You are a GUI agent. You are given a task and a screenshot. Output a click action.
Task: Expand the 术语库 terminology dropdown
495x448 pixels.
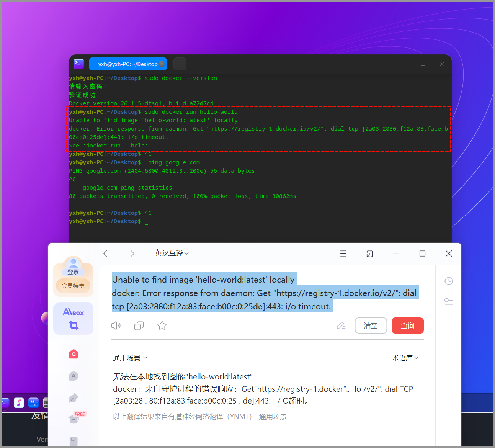coord(405,358)
